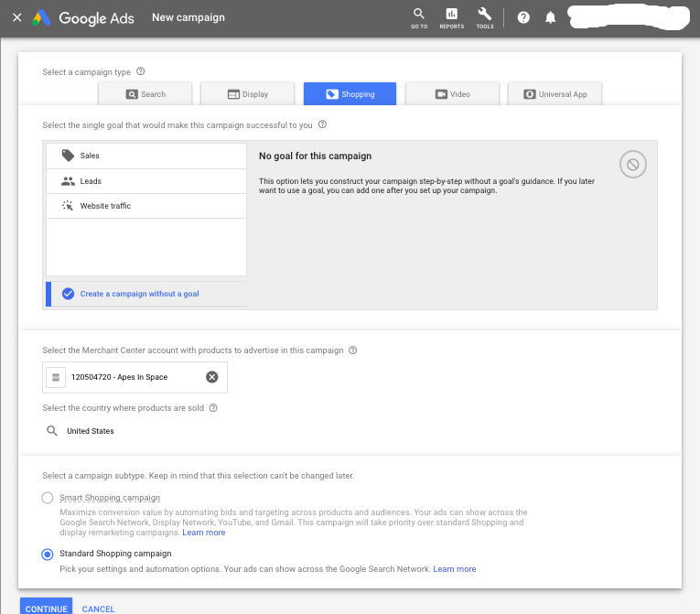
Task: Switch to the Display campaign type tab
Action: pyautogui.click(x=247, y=94)
